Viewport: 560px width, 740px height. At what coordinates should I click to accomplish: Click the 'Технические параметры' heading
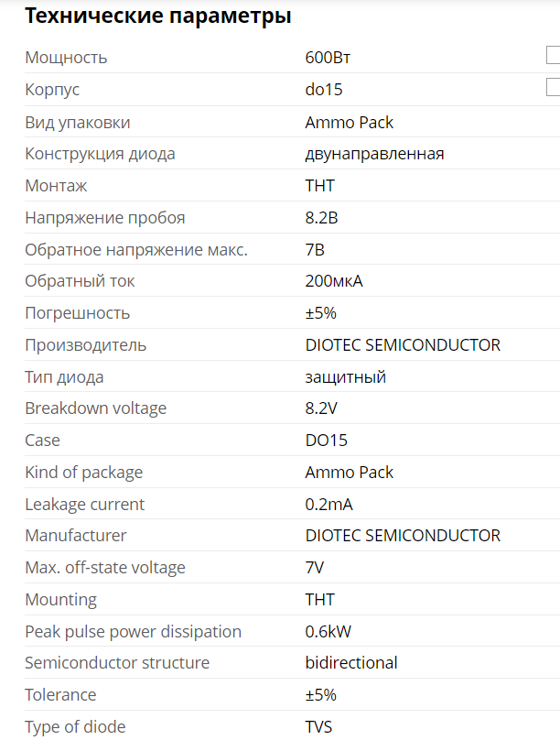pyautogui.click(x=158, y=16)
